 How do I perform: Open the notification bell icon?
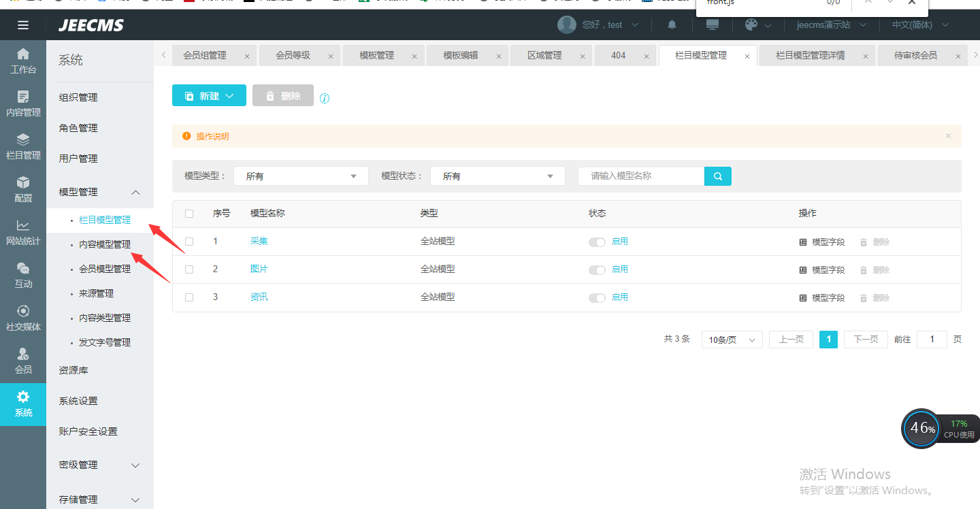(672, 25)
